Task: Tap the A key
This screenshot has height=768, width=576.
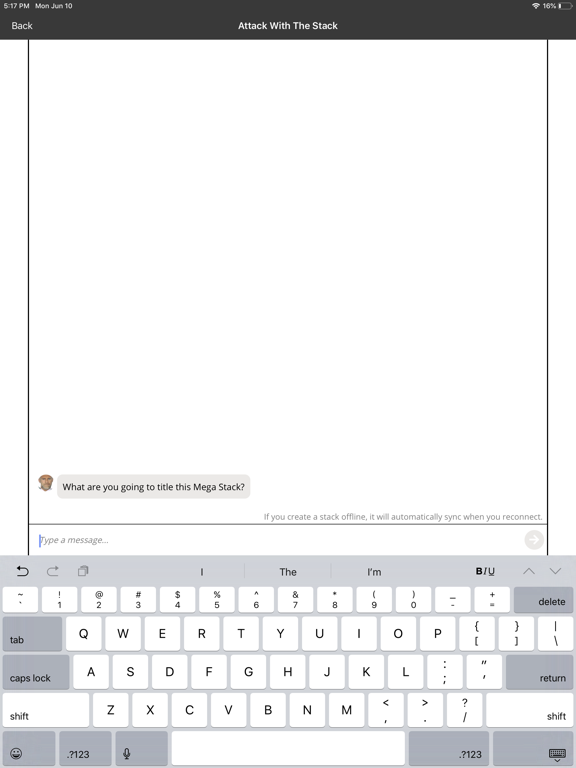Action: coord(91,672)
